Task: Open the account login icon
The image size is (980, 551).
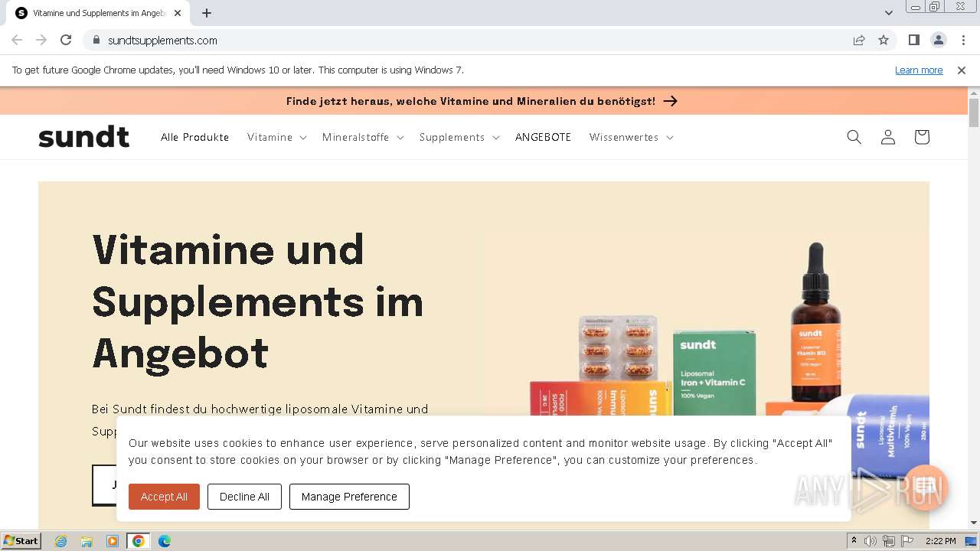Action: 888,137
